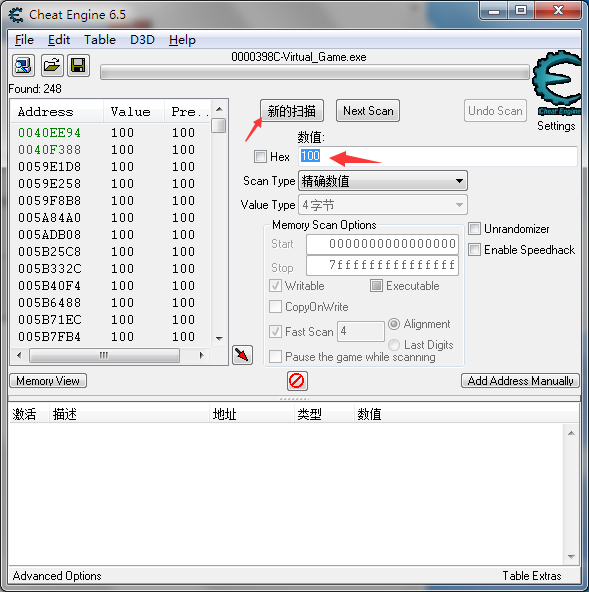Open Advanced Options

point(57,576)
